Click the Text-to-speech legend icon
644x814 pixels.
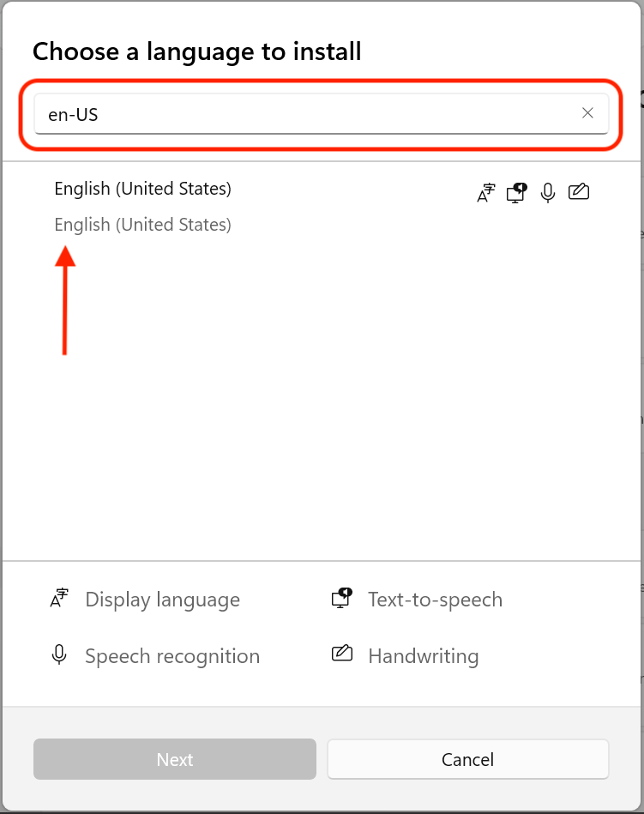[341, 599]
